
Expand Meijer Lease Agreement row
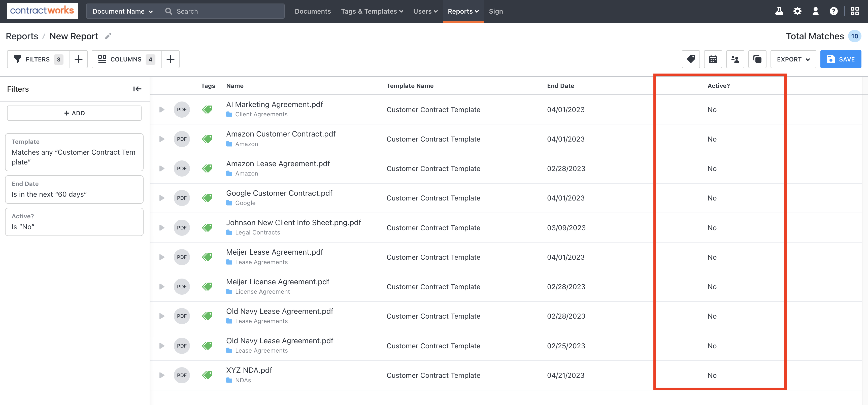tap(162, 257)
